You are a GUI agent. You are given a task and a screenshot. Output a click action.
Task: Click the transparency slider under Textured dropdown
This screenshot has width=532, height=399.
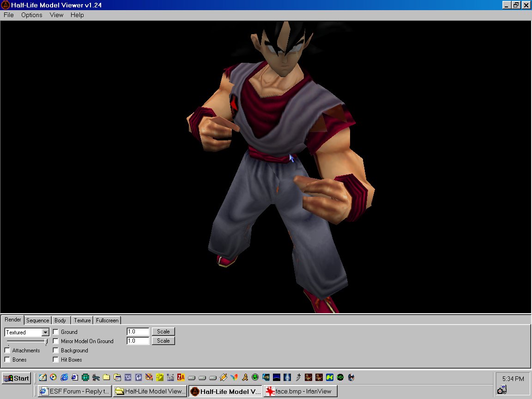pyautogui.click(x=26, y=341)
